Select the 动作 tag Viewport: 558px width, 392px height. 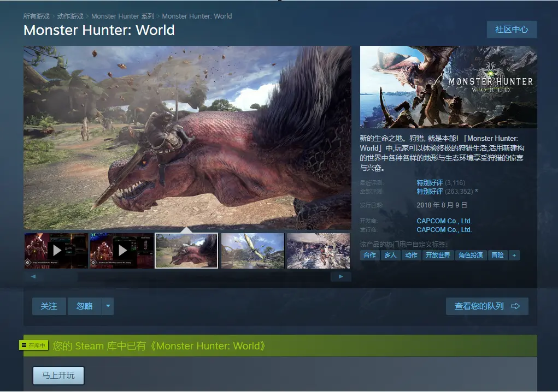click(x=412, y=255)
